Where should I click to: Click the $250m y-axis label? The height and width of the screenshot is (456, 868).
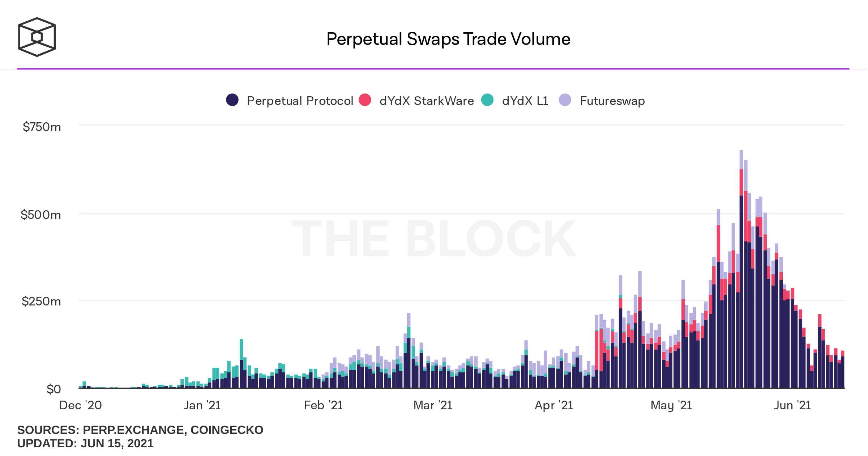[x=41, y=301]
